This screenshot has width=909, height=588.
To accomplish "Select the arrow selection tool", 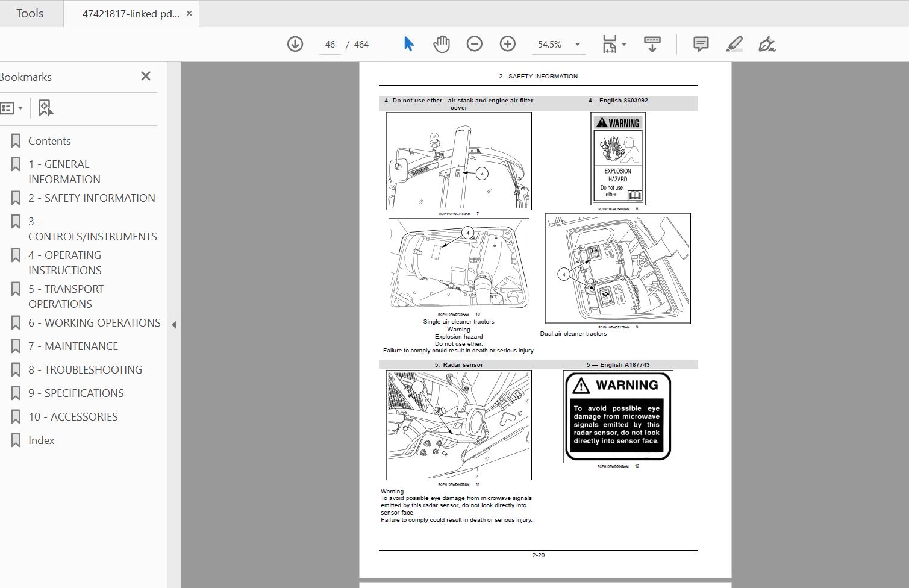I will [408, 44].
